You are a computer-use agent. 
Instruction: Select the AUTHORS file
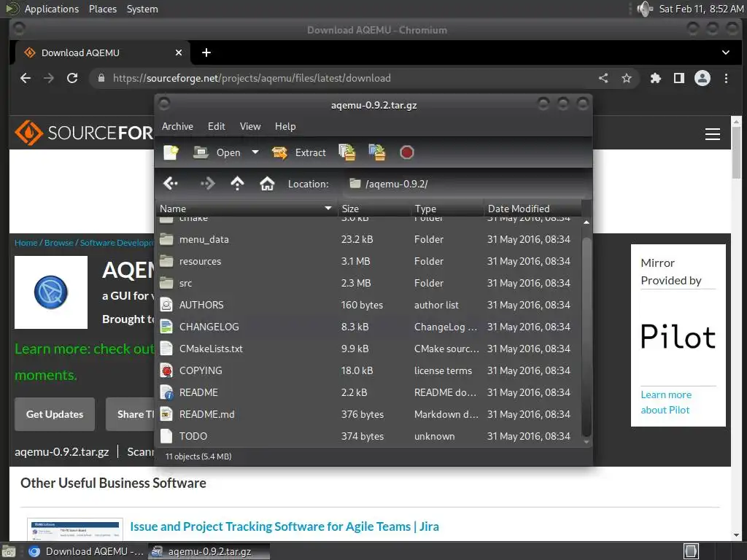tap(368, 306)
